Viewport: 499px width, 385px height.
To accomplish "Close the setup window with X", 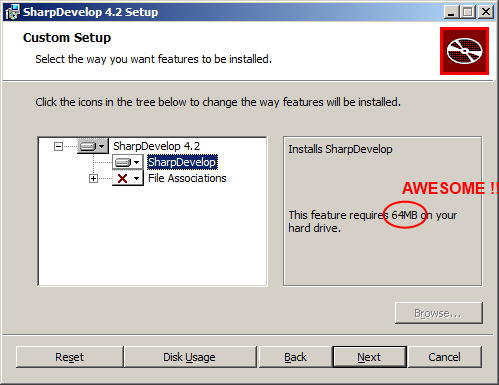I will (486, 12).
